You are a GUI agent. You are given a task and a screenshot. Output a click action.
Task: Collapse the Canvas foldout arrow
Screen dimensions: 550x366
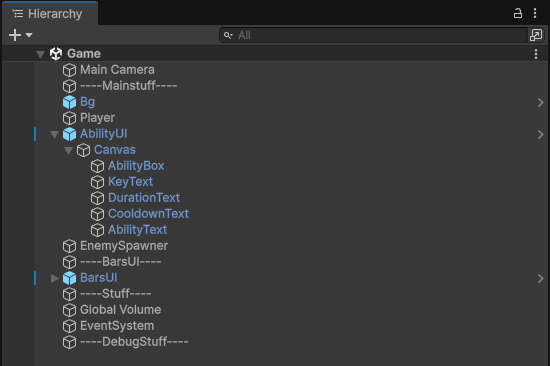(68, 151)
